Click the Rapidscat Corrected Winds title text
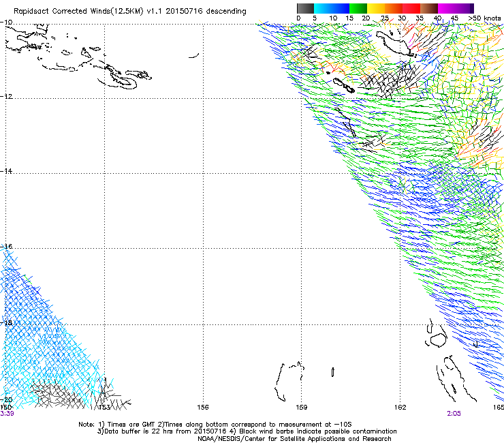Image resolution: width=504 pixels, height=443 pixels. click(x=130, y=12)
